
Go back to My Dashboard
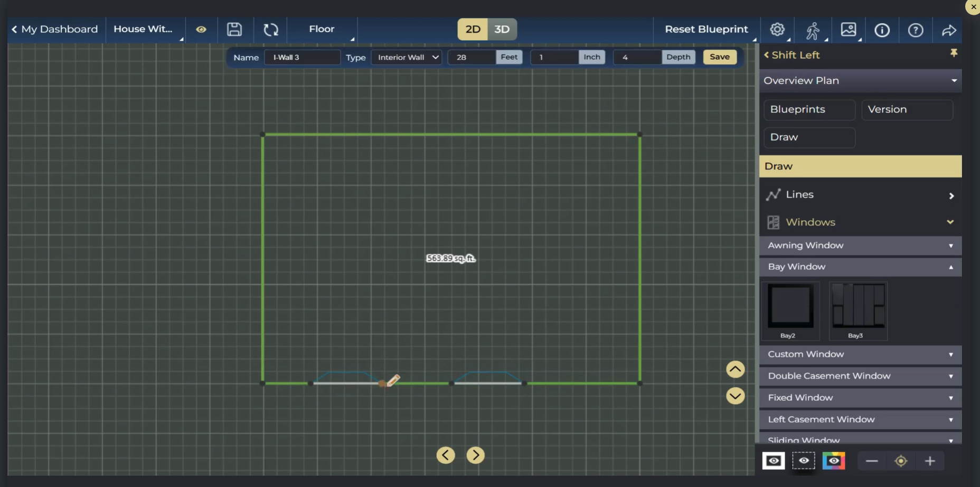click(55, 30)
